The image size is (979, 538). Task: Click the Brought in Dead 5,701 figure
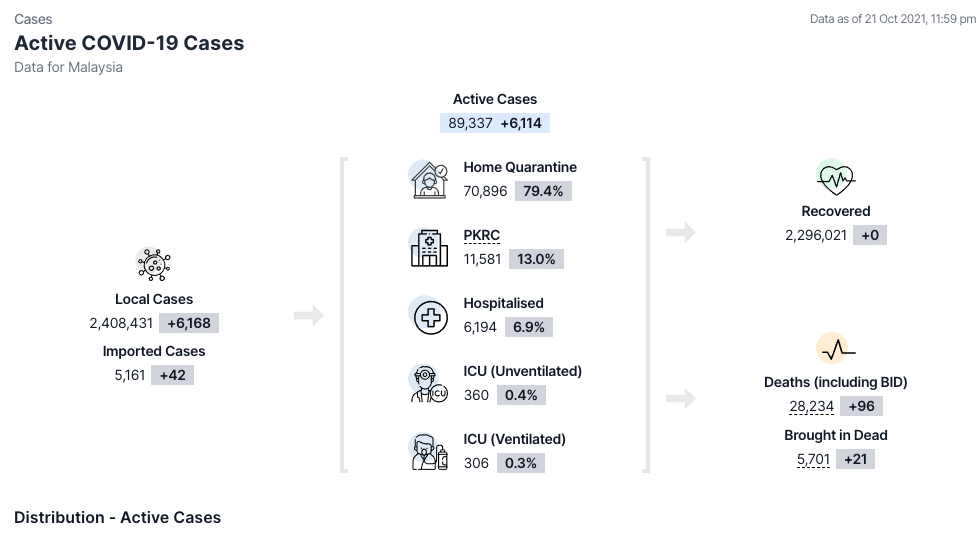click(813, 460)
